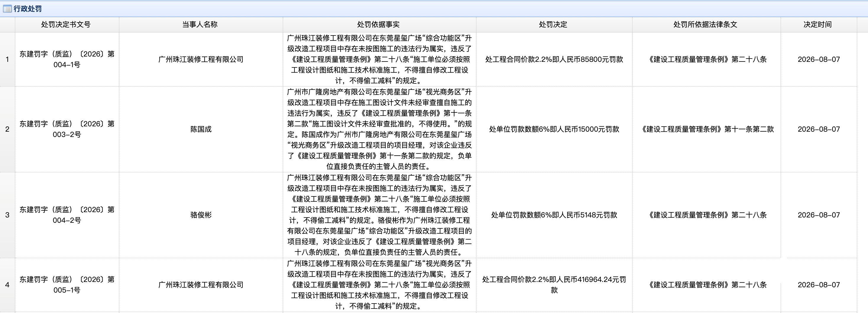This screenshot has width=868, height=313.
Task: Click party name 陈国成
Action: point(201,129)
